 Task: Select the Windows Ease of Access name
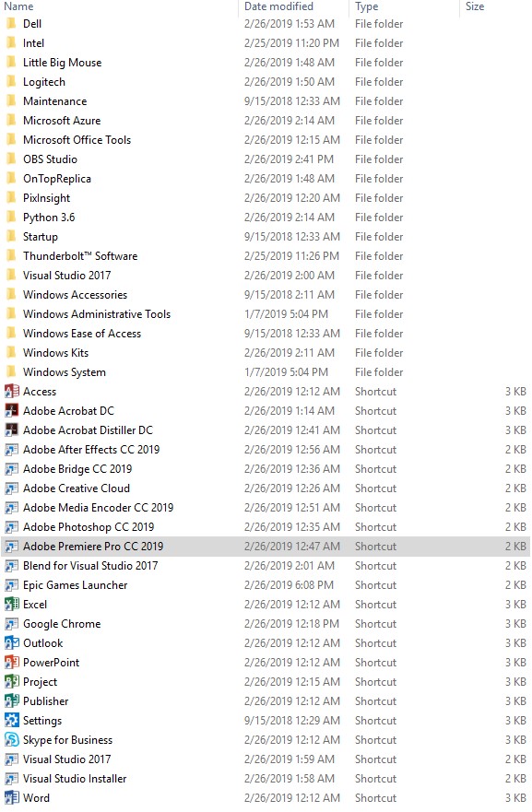[82, 334]
